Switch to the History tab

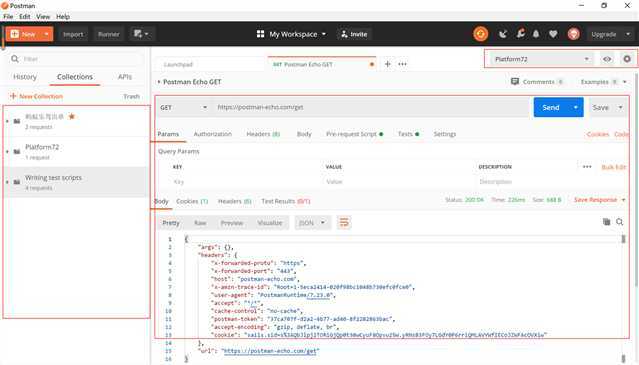click(25, 77)
